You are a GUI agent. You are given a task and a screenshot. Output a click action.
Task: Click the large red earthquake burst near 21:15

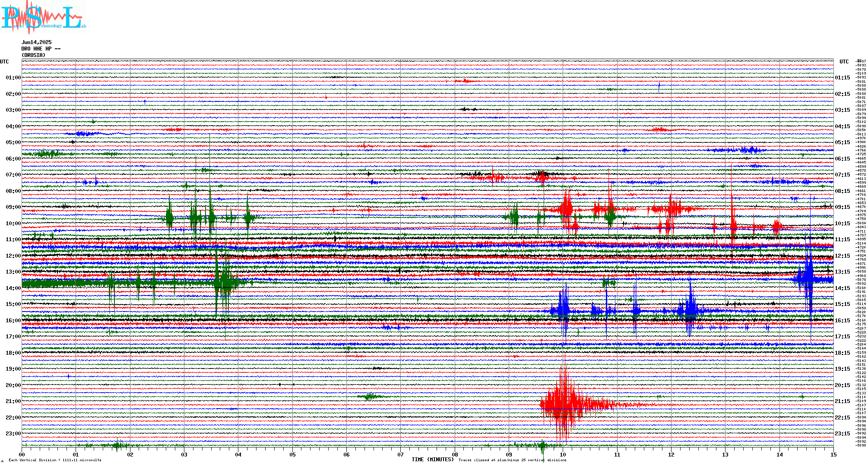564,405
